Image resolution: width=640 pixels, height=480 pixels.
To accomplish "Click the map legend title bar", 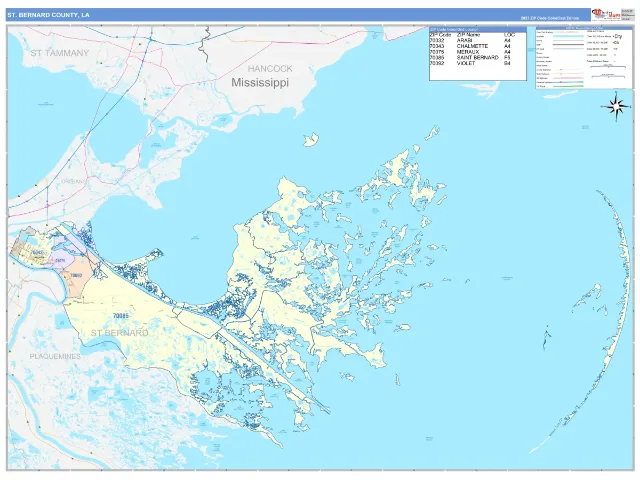I will click(x=583, y=28).
